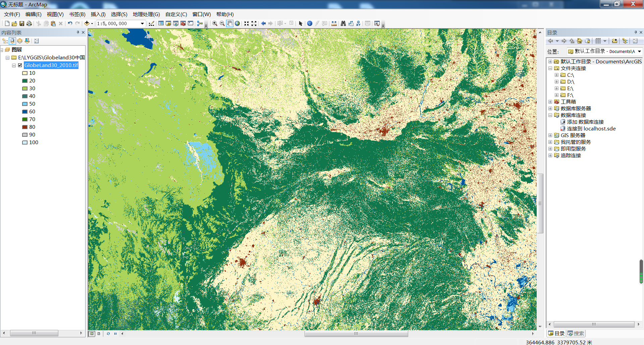Screen dimensions: 644x345
Task: Click the class 80 red swatch
Action: (x=25, y=127)
